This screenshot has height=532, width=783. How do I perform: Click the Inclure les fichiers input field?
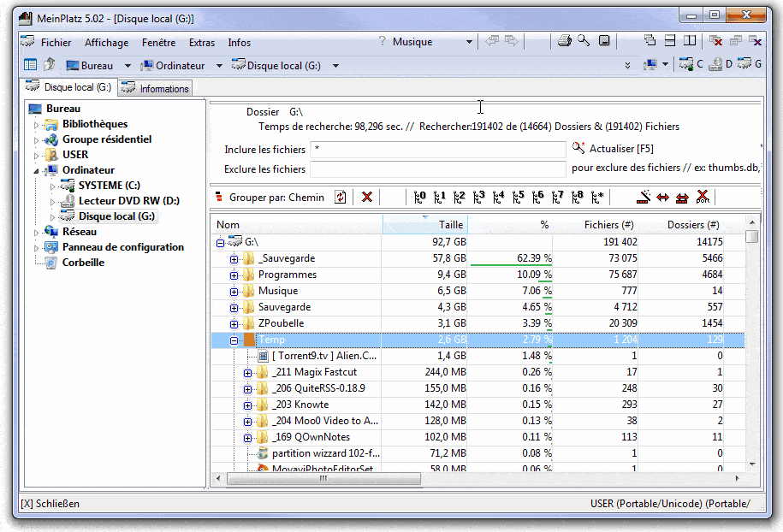(438, 149)
